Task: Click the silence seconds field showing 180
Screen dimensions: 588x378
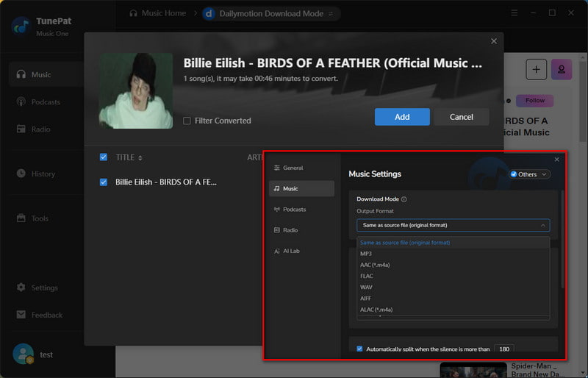Action: click(x=504, y=349)
